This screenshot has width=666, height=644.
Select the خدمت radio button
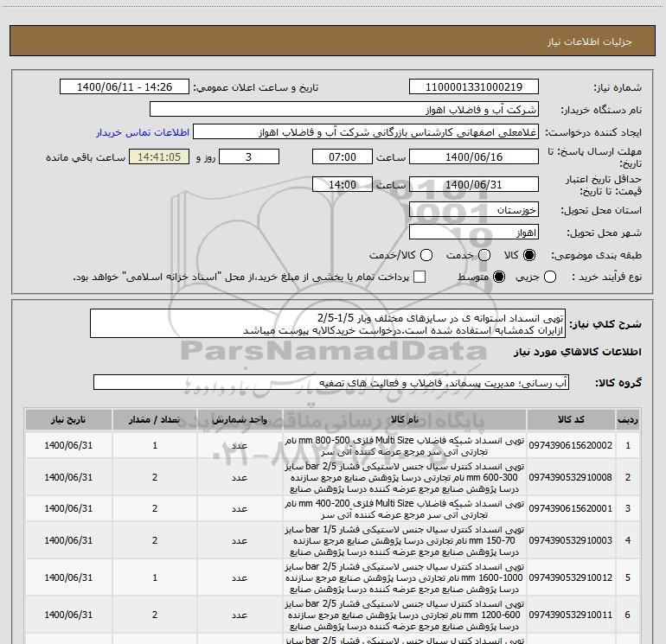coord(484,255)
